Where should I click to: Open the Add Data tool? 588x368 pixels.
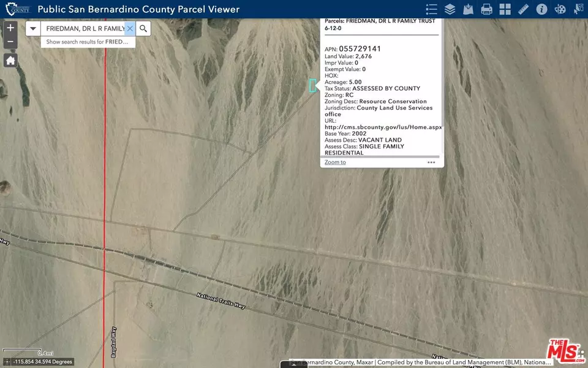pos(467,9)
